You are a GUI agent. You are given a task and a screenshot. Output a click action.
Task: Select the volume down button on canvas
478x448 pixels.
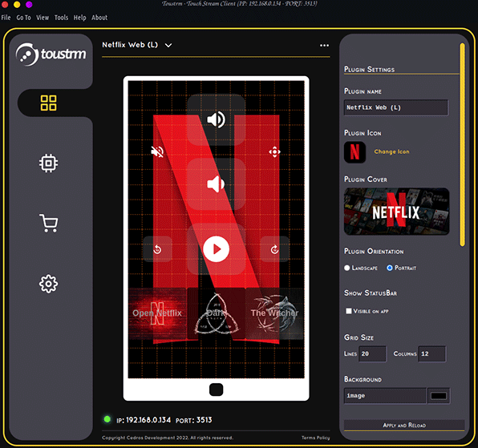pyautogui.click(x=216, y=184)
